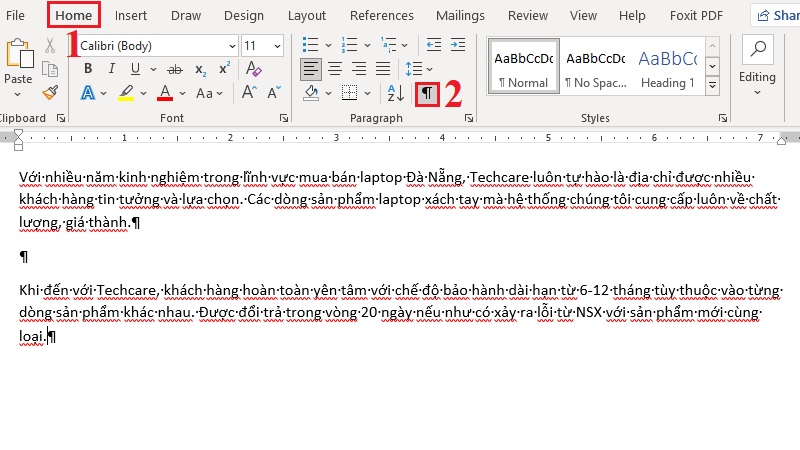
Task: Switch to the Draw tab
Action: [186, 16]
